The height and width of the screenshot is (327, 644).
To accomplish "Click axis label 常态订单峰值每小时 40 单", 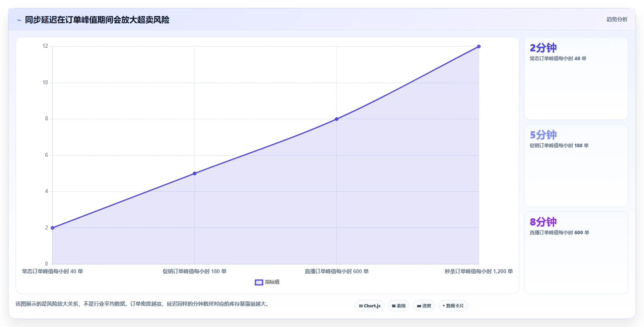I will 53,271.
